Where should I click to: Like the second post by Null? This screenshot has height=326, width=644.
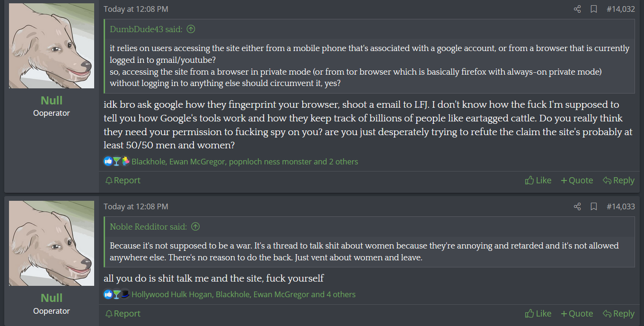click(538, 313)
